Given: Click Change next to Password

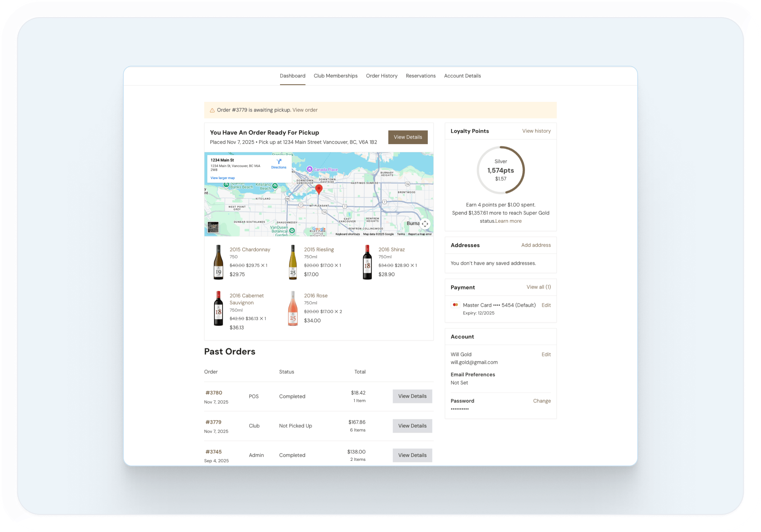Looking at the screenshot, I should pos(541,401).
